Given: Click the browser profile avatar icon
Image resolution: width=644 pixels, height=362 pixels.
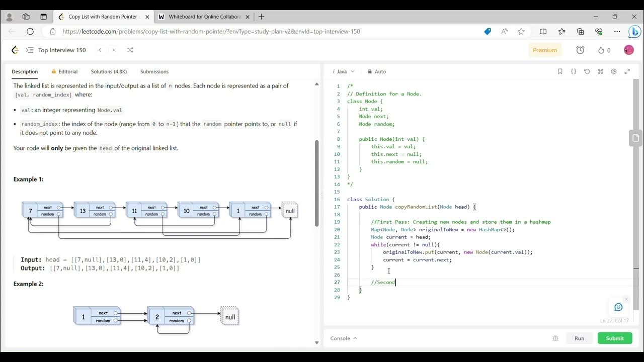Looking at the screenshot, I should 9,17.
